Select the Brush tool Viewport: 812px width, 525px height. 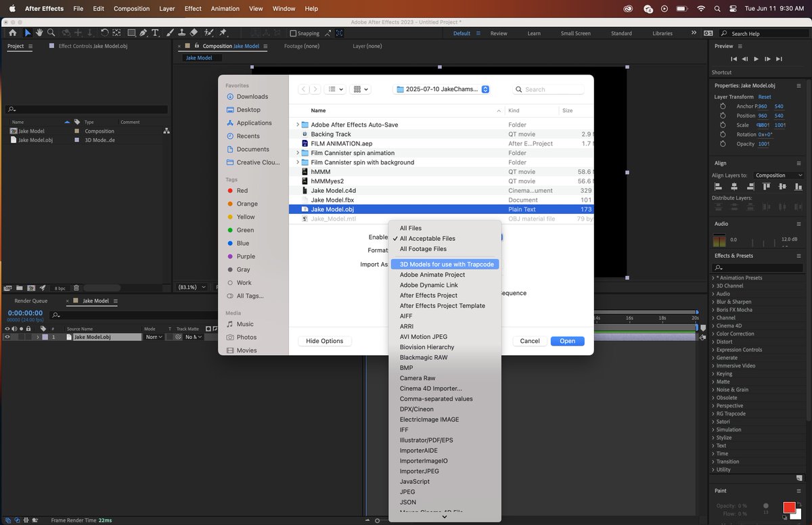pos(169,32)
